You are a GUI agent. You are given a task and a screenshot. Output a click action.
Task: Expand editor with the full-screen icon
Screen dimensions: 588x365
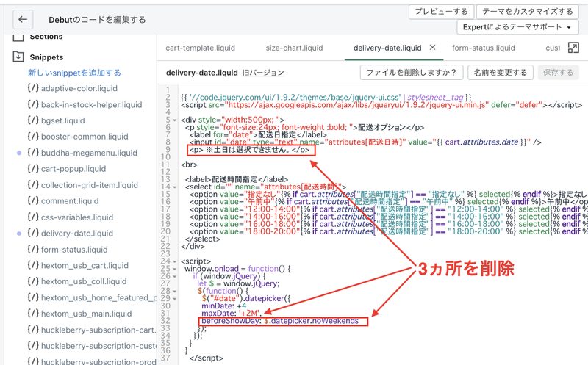point(573,48)
